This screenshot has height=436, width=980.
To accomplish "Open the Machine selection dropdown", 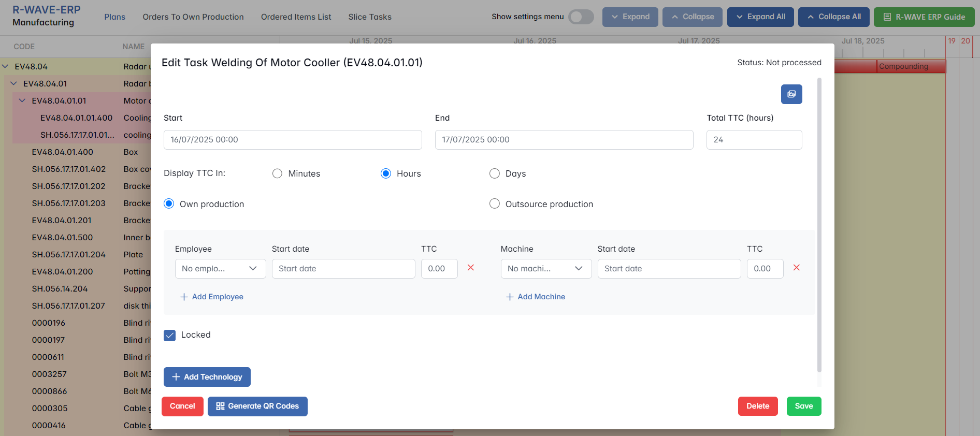I will 545,269.
